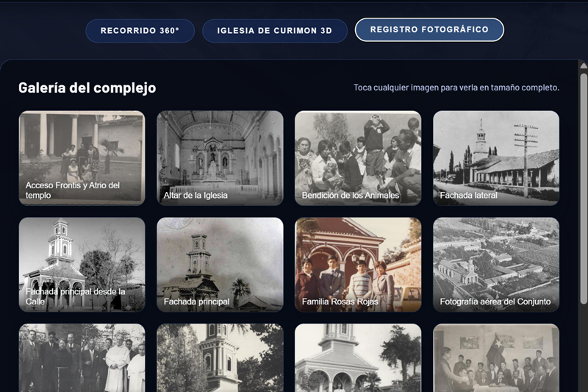
Task: Select the Registro Fotográfico tab
Action: [429, 29]
